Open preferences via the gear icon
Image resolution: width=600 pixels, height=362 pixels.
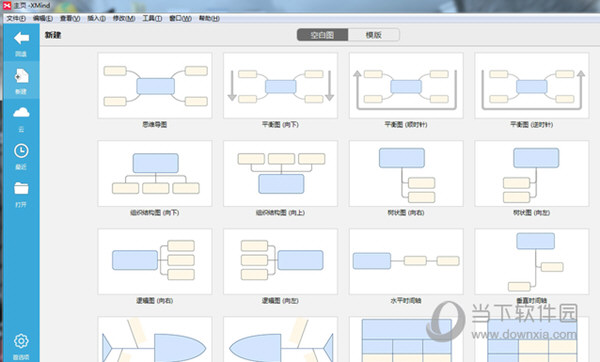point(21,341)
